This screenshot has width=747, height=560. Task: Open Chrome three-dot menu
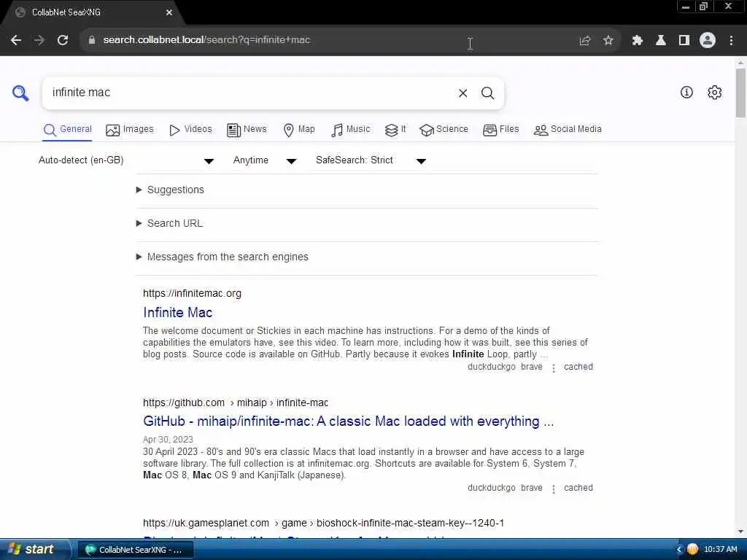pos(731,41)
